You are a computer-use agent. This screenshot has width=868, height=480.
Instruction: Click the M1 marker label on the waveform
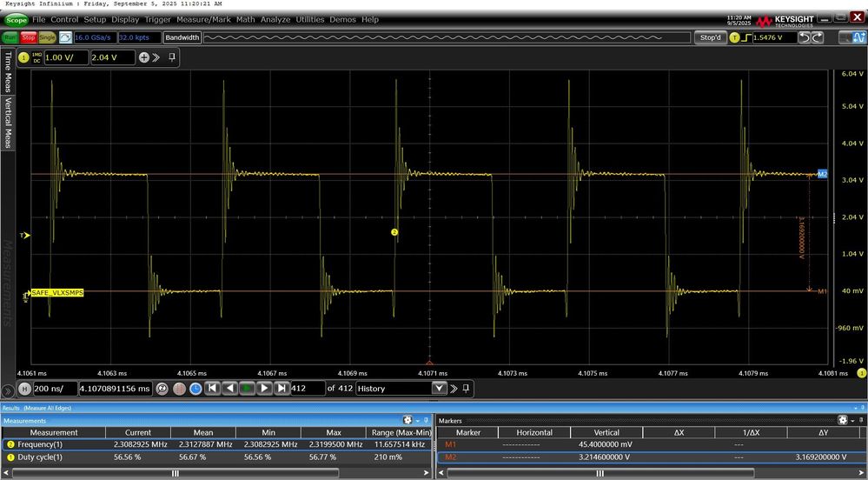click(822, 291)
